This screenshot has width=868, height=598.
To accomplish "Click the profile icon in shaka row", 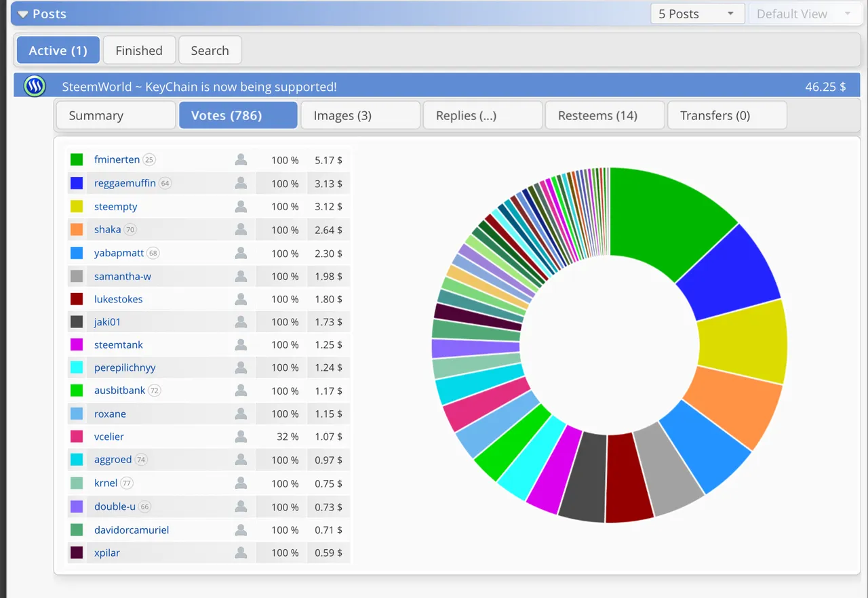I will [241, 229].
